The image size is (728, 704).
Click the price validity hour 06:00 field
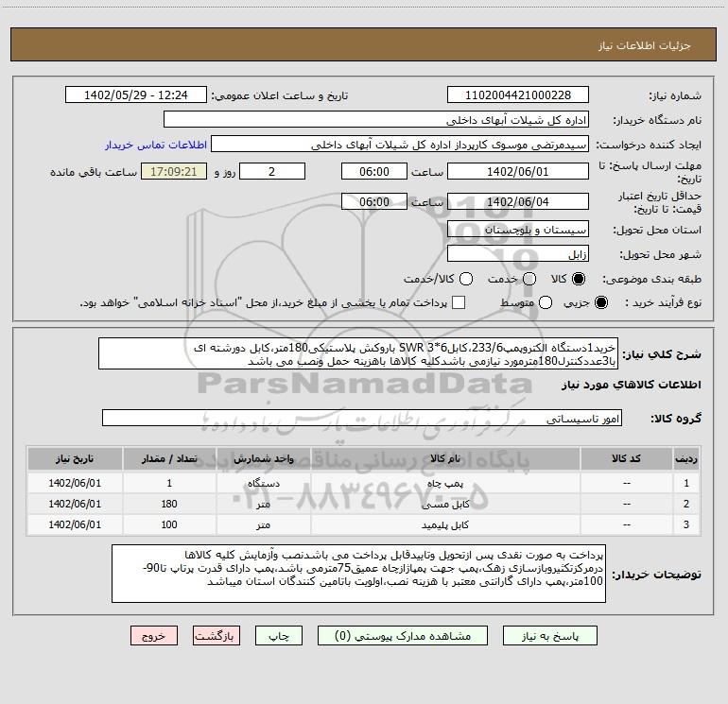(374, 201)
